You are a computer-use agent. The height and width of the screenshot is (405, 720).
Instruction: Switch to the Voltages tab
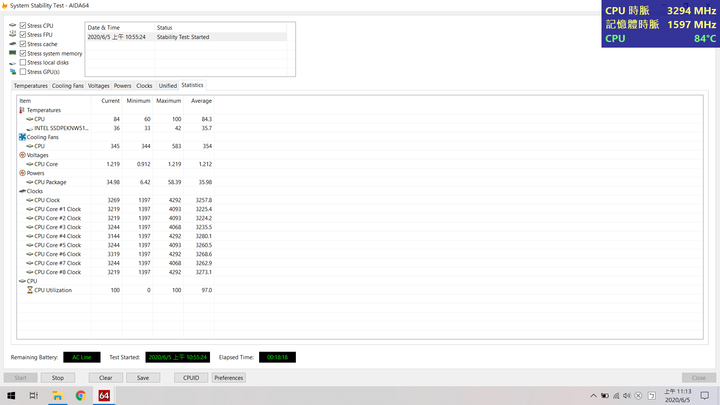[98, 86]
